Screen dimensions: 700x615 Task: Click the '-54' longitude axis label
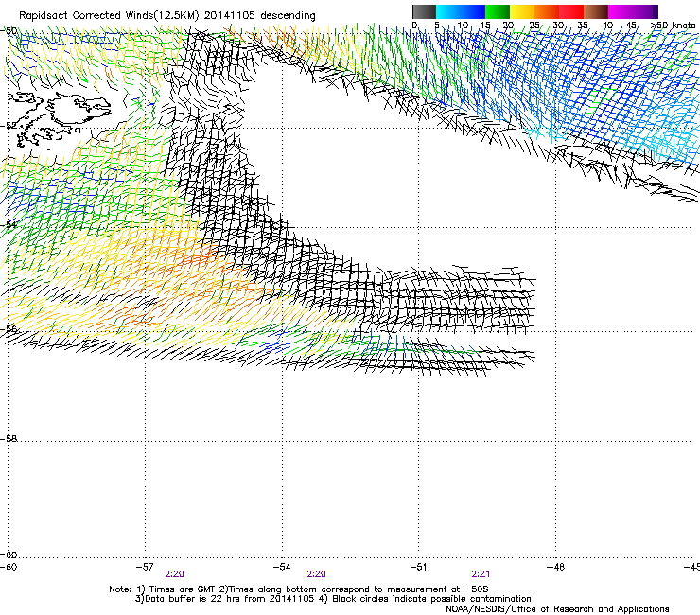pyautogui.click(x=282, y=567)
